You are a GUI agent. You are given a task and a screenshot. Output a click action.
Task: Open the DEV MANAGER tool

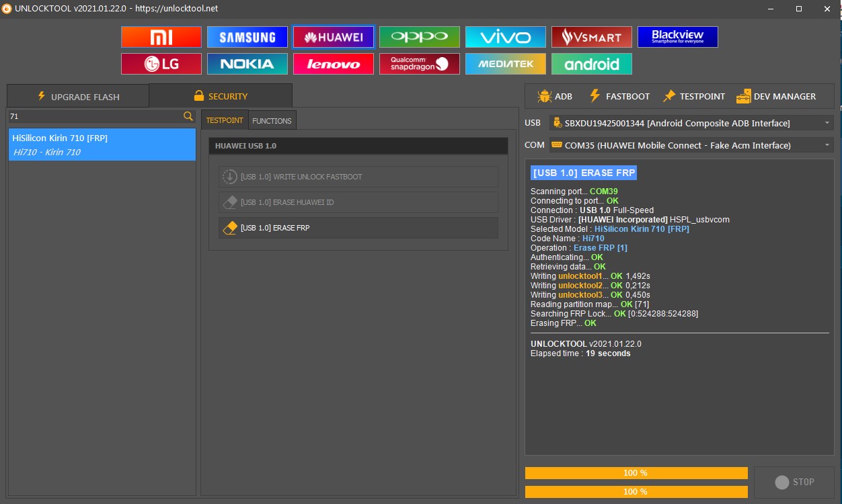coord(776,96)
